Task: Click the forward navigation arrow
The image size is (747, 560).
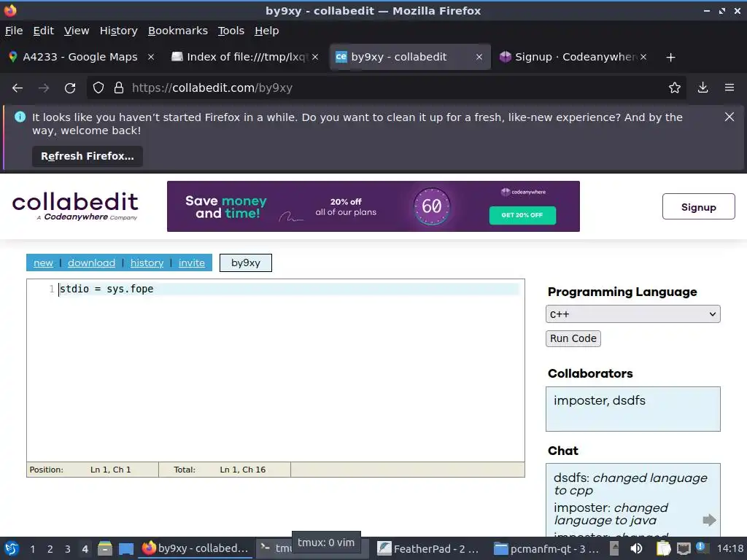Action: tap(44, 88)
